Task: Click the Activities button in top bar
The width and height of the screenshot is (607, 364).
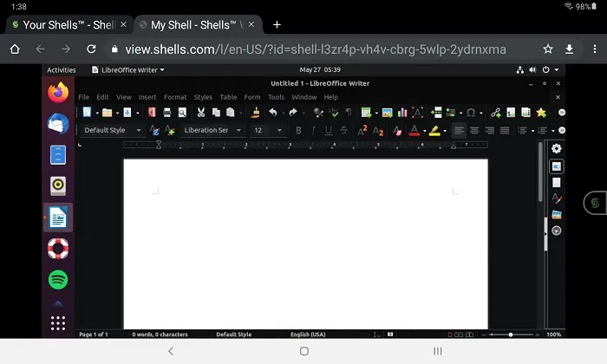Action: pyautogui.click(x=61, y=69)
